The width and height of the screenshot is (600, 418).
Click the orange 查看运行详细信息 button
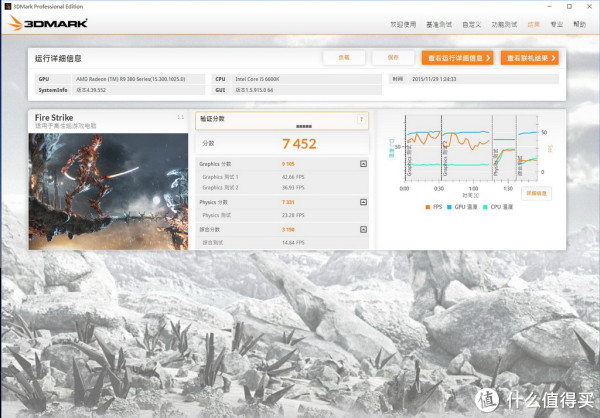(457, 58)
